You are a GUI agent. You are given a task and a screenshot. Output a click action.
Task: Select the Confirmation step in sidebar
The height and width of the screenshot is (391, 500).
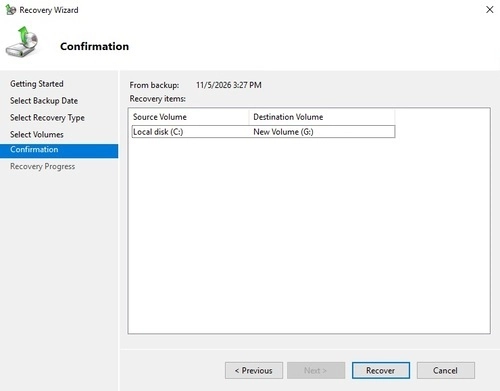[59, 150]
